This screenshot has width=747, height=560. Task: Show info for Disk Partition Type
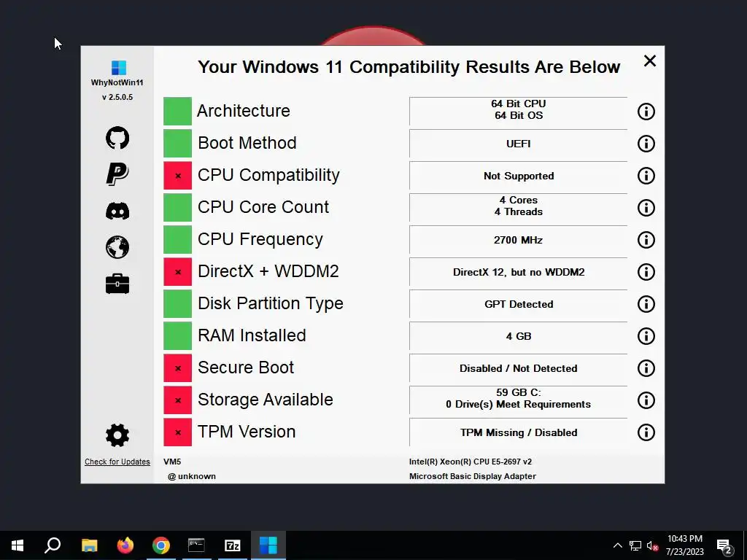point(646,304)
